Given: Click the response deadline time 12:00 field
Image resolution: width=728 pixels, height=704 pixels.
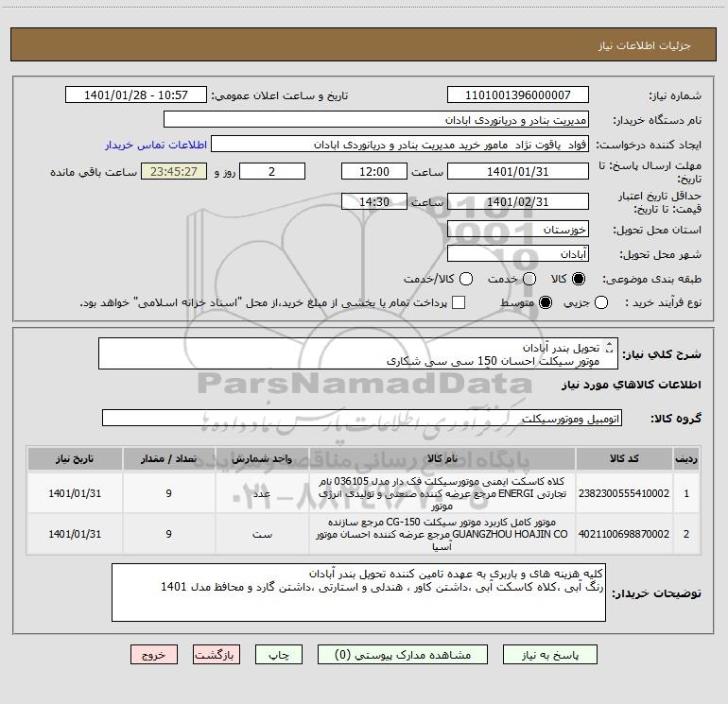Looking at the screenshot, I should point(374,171).
